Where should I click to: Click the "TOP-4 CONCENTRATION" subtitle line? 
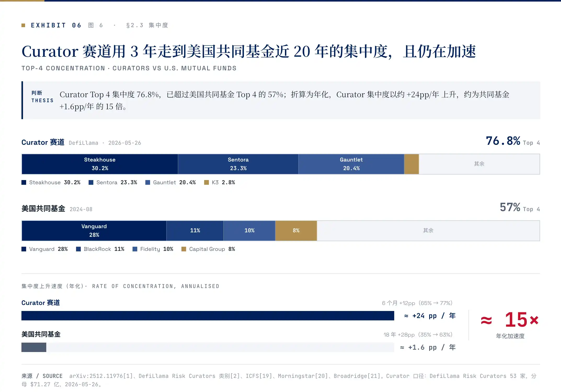(x=129, y=68)
